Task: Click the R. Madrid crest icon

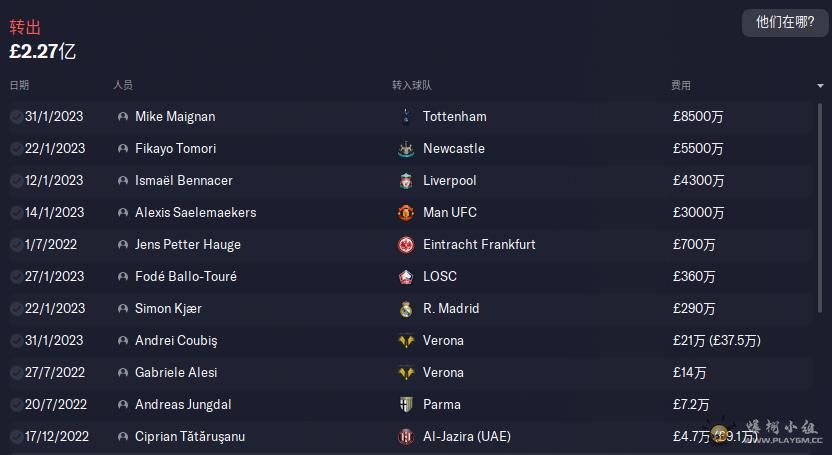Action: pyautogui.click(x=406, y=309)
